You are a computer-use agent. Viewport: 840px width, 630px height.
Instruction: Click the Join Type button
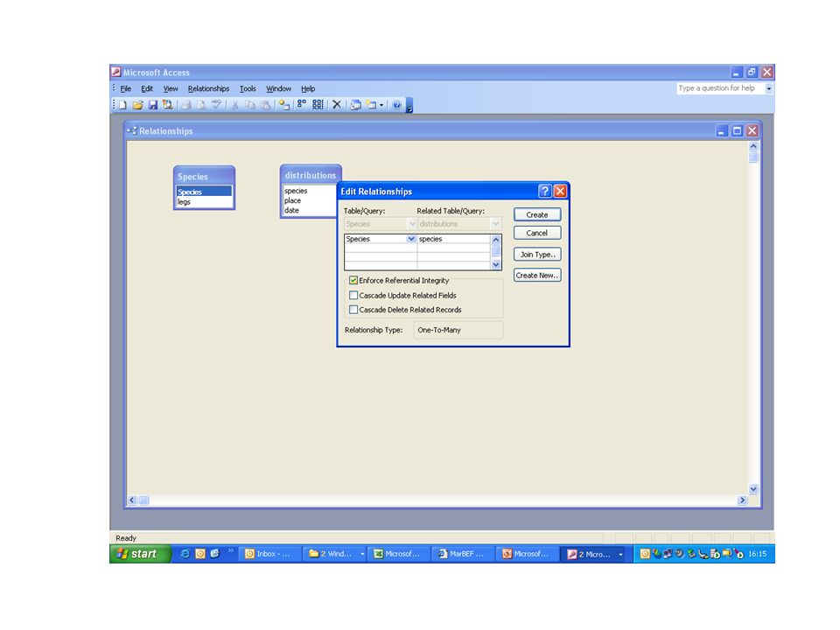pos(537,255)
